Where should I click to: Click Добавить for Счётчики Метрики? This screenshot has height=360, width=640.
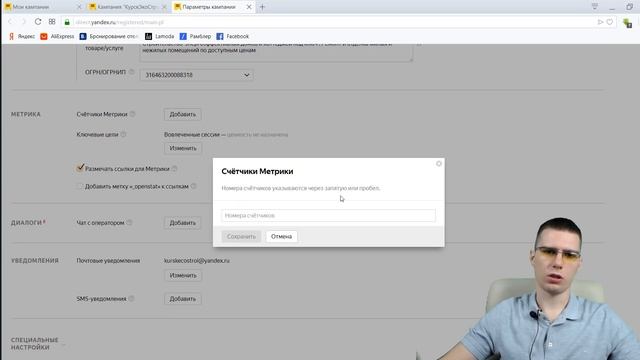[x=182, y=114]
